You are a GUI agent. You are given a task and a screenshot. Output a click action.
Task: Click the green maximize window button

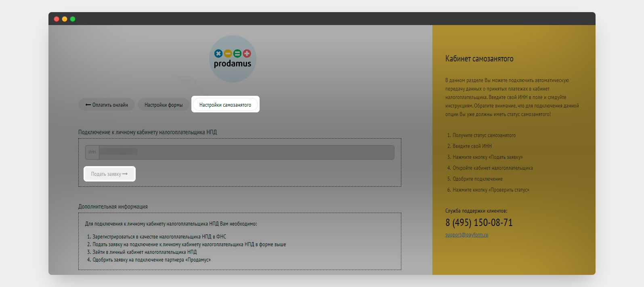[73, 19]
